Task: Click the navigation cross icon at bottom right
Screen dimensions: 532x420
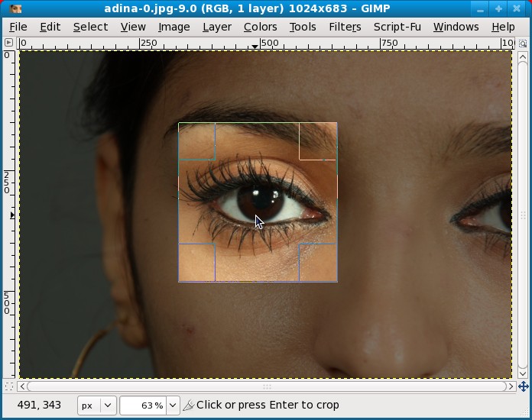Action: [523, 386]
